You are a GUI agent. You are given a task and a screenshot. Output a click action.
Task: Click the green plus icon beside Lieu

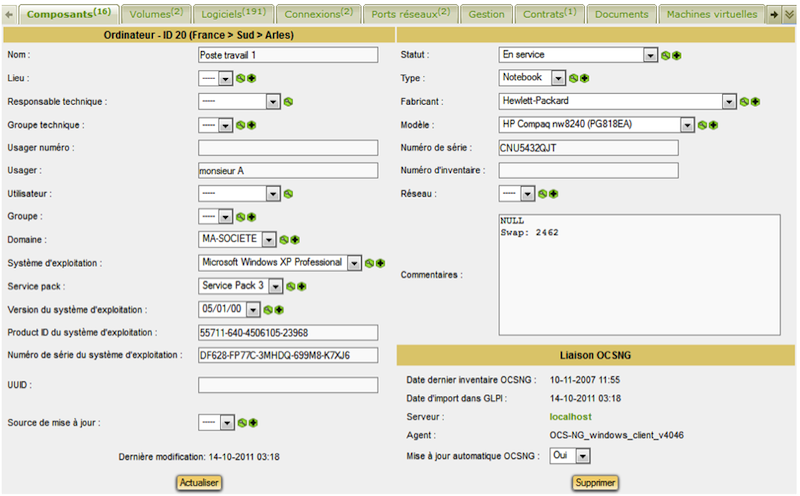click(252, 78)
